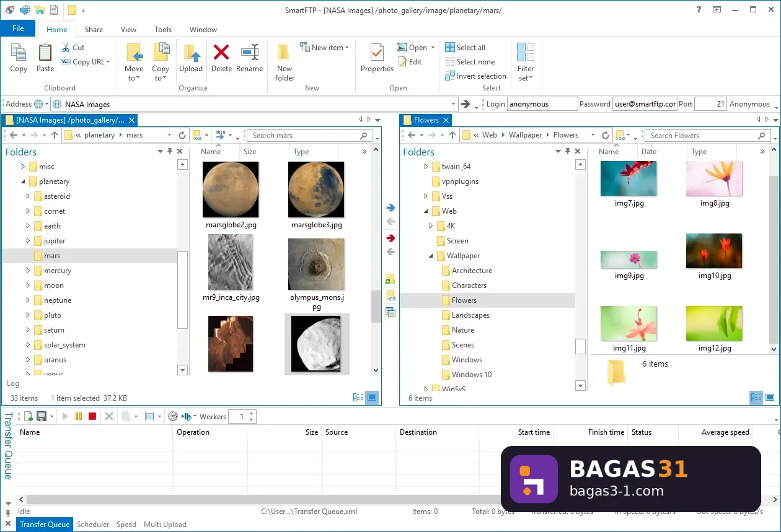This screenshot has width=781, height=532.
Task: Open the Multi Upload tab
Action: (165, 525)
